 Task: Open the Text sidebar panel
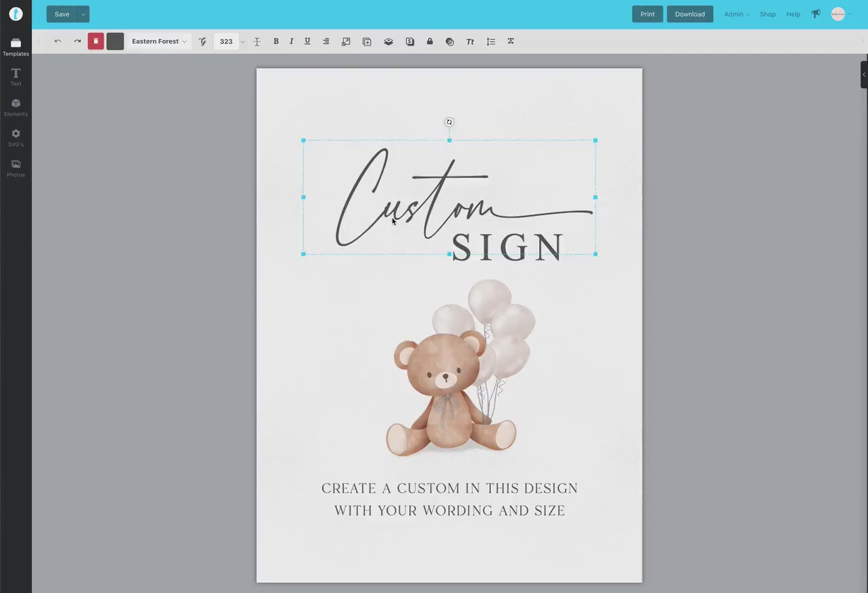pyautogui.click(x=16, y=77)
